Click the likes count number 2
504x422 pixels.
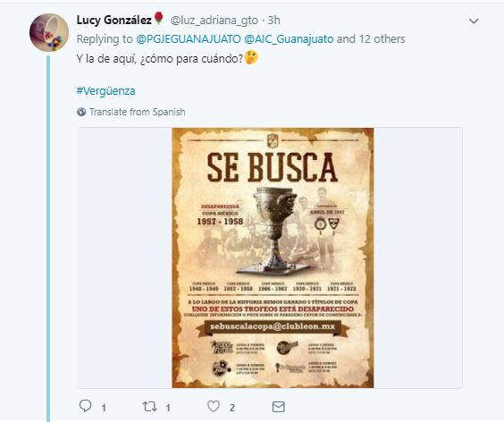click(x=232, y=408)
